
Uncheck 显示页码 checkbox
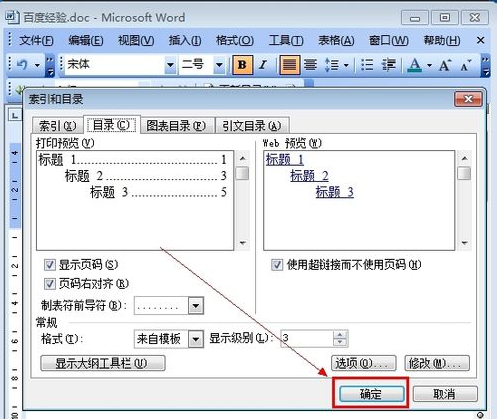(x=49, y=265)
